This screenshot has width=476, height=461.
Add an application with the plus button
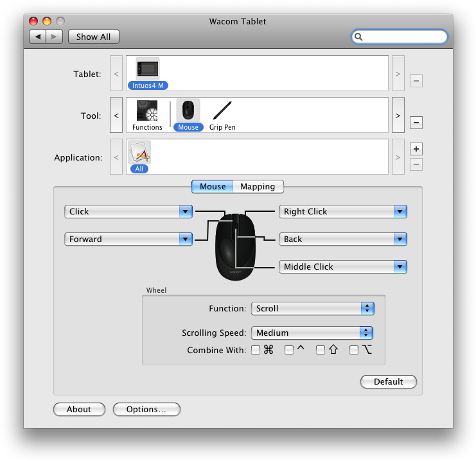point(416,149)
